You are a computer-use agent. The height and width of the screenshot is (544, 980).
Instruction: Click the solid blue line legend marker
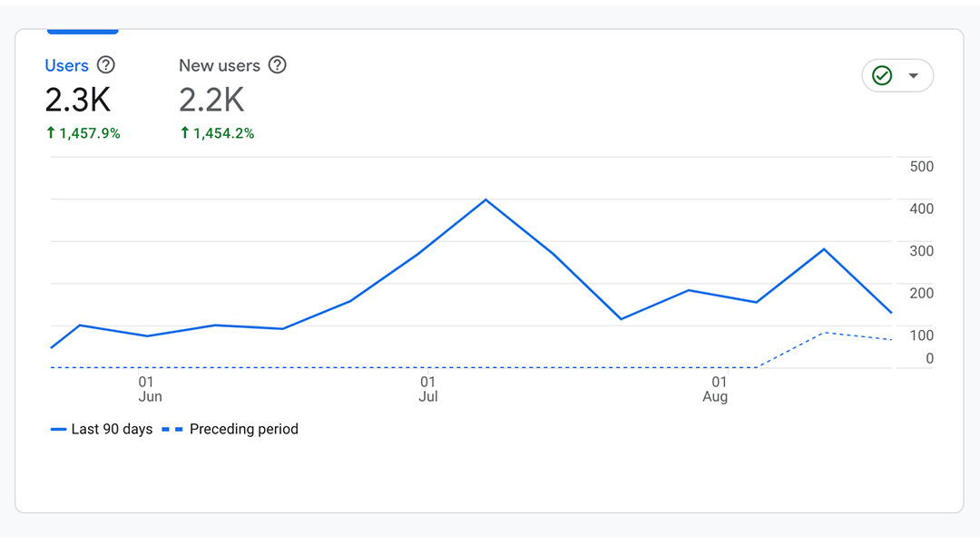tap(59, 430)
